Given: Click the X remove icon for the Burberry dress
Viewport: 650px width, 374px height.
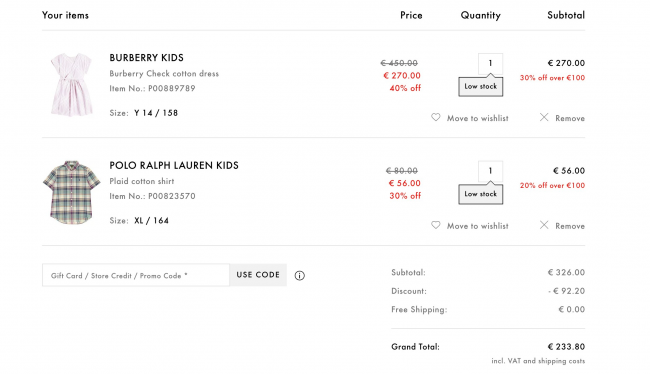Looking at the screenshot, I should coord(544,117).
